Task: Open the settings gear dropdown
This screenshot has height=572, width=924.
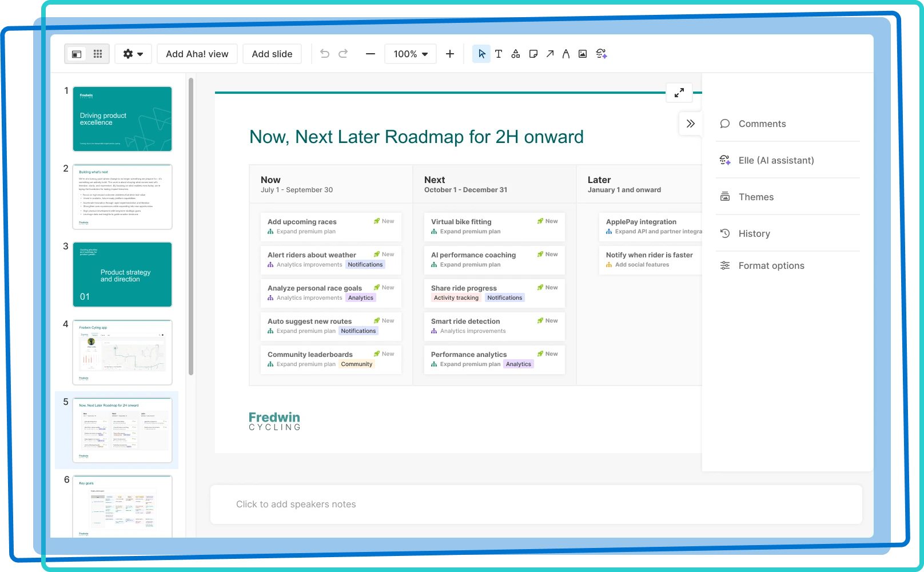Action: (x=133, y=53)
